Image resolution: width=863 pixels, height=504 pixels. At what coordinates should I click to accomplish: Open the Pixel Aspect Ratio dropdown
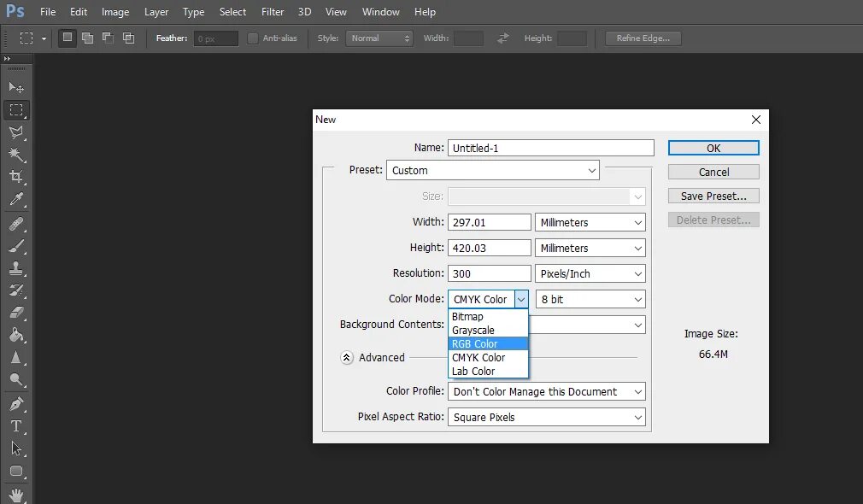tap(547, 417)
